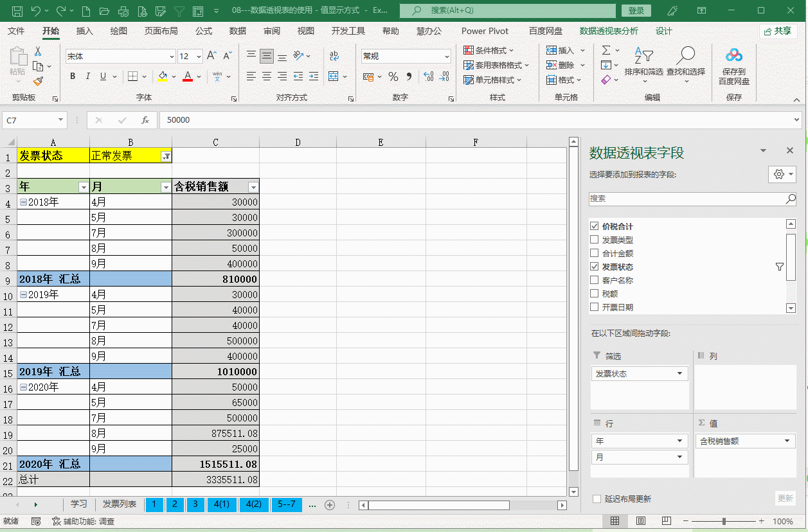Open 套用表格格式 table styles
This screenshot has height=532, width=808.
tap(496, 65)
